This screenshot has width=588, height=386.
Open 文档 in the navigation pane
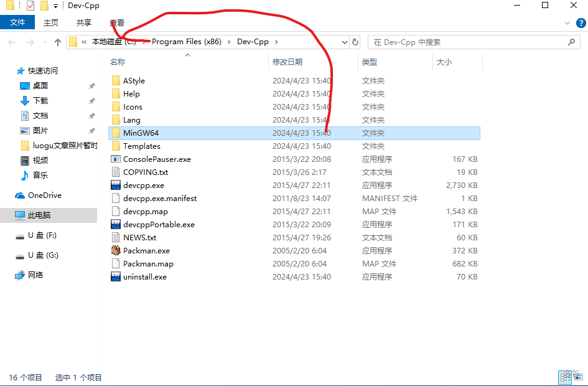[40, 116]
